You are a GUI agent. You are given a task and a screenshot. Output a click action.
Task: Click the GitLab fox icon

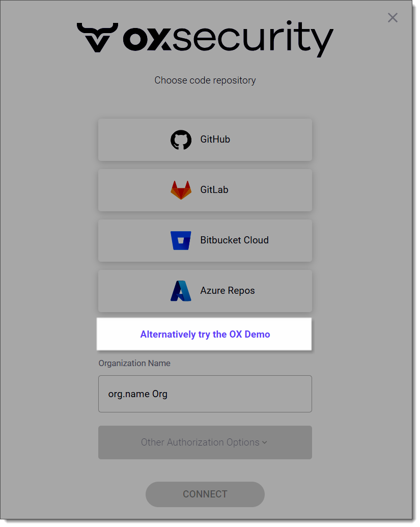click(181, 190)
